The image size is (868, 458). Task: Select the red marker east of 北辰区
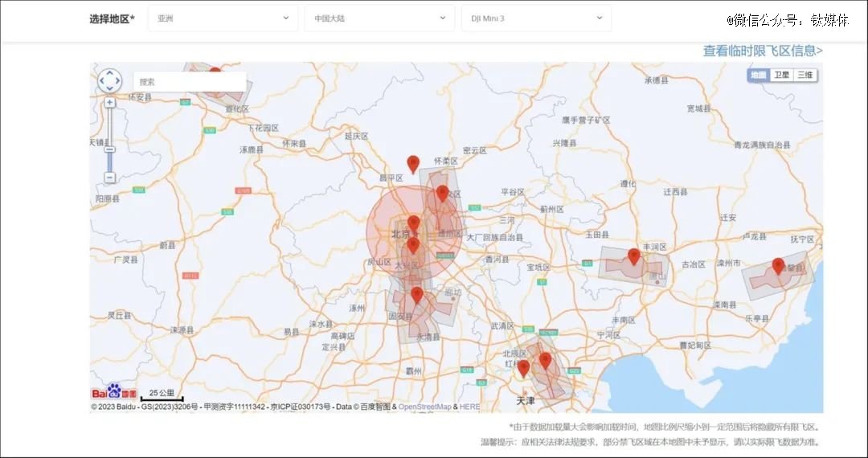[545, 362]
